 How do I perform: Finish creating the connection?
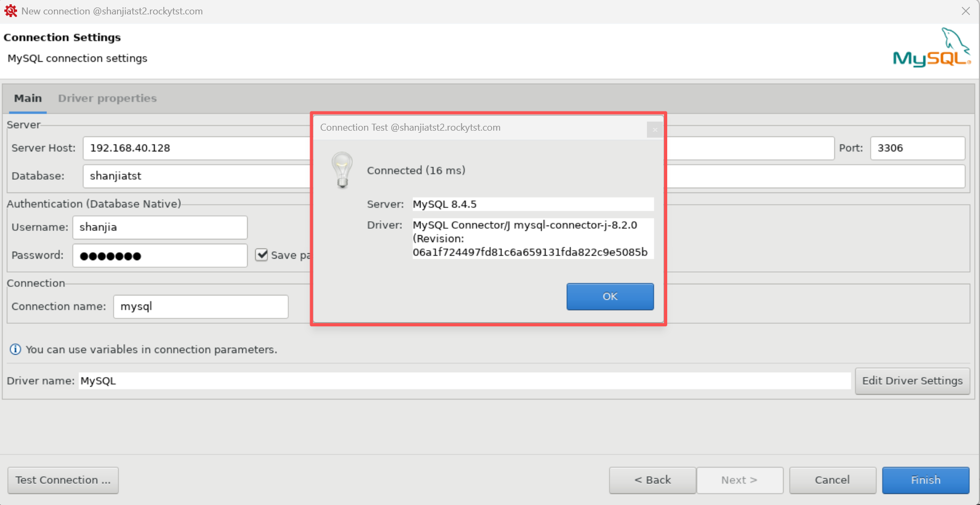[926, 480]
